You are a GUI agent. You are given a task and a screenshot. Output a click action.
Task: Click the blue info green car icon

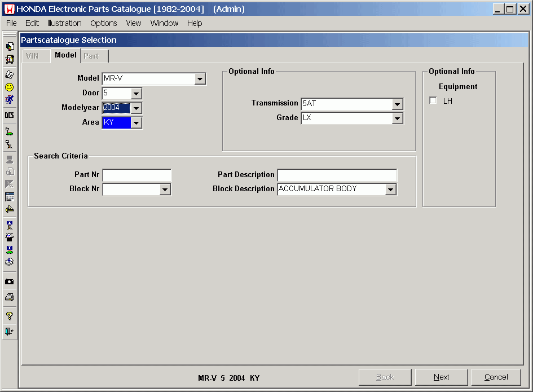click(x=10, y=249)
